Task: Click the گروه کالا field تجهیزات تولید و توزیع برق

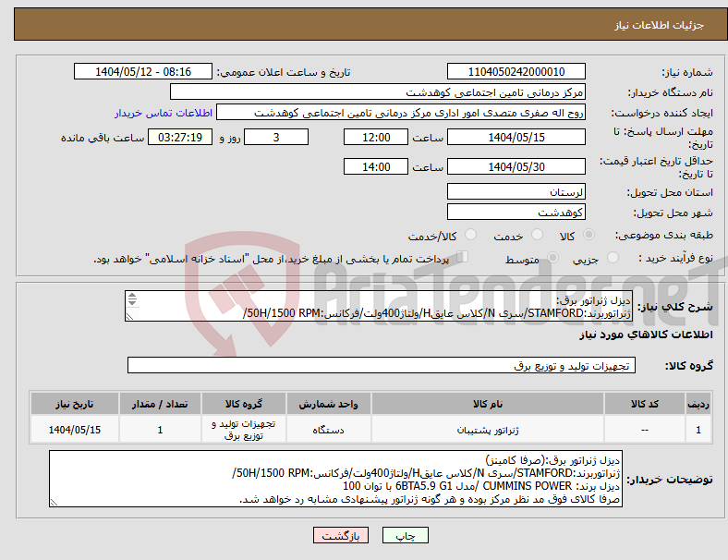Action: 382,365
